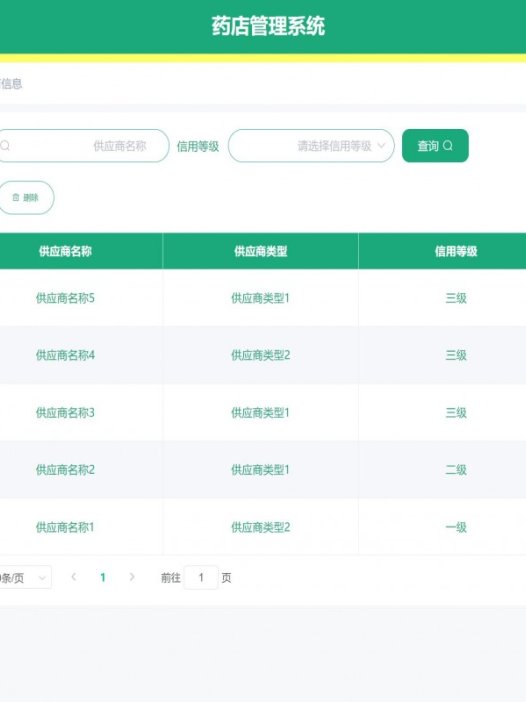Select cell 供应商名称5

[65, 298]
